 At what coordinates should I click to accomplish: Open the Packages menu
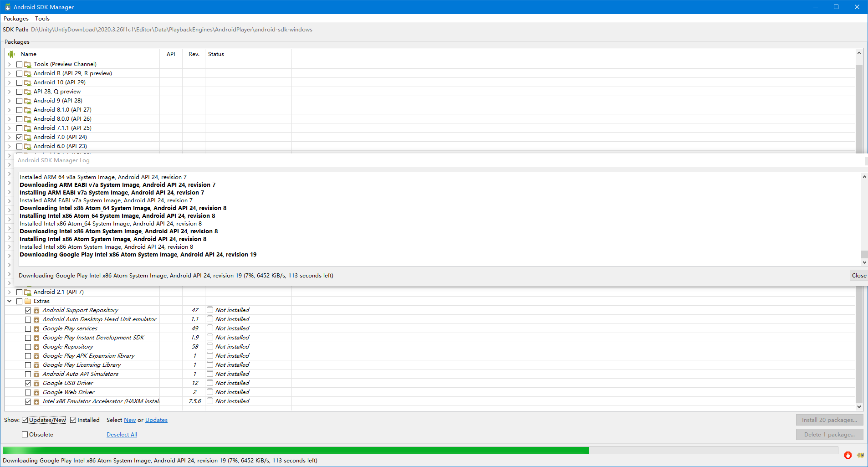point(16,19)
